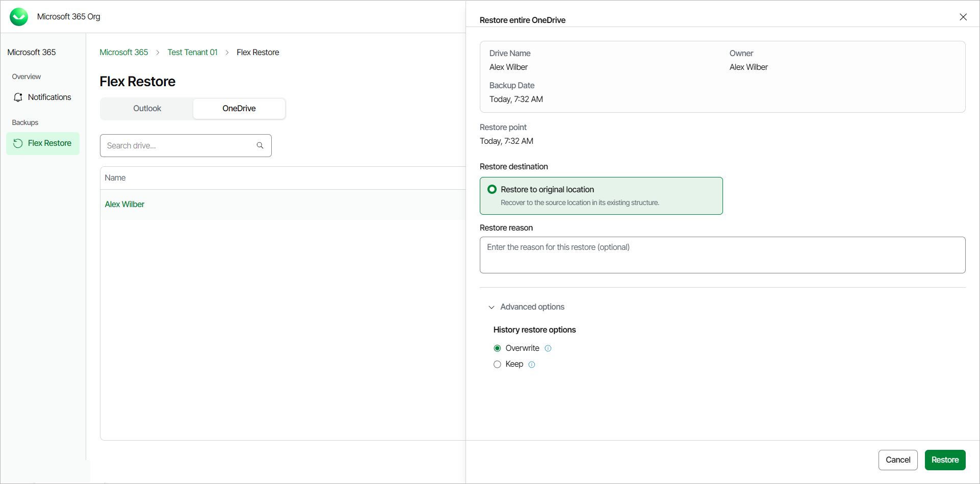Click the Cancel button

point(898,460)
